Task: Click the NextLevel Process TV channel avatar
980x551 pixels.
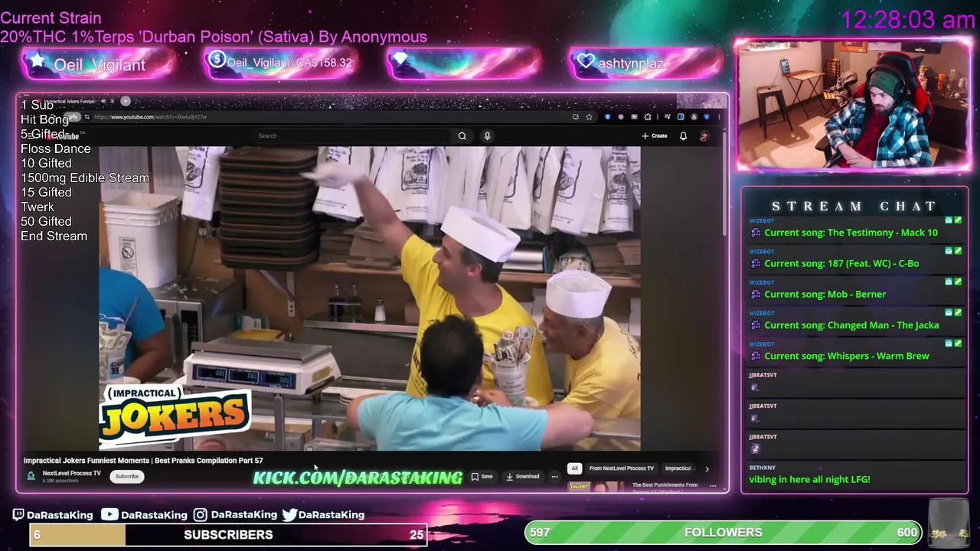Action: click(31, 476)
